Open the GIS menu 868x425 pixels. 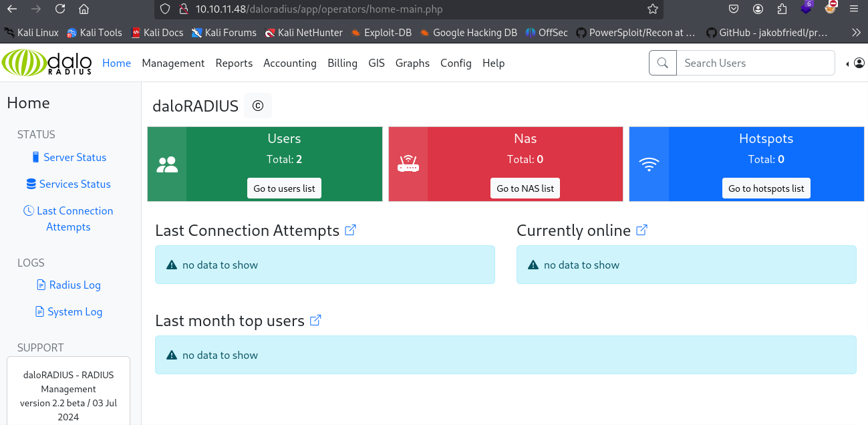coord(376,63)
